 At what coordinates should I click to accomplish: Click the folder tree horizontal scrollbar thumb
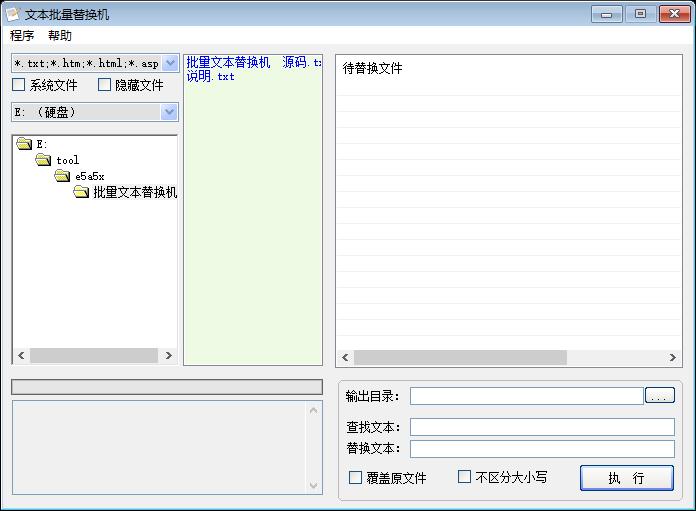click(94, 355)
